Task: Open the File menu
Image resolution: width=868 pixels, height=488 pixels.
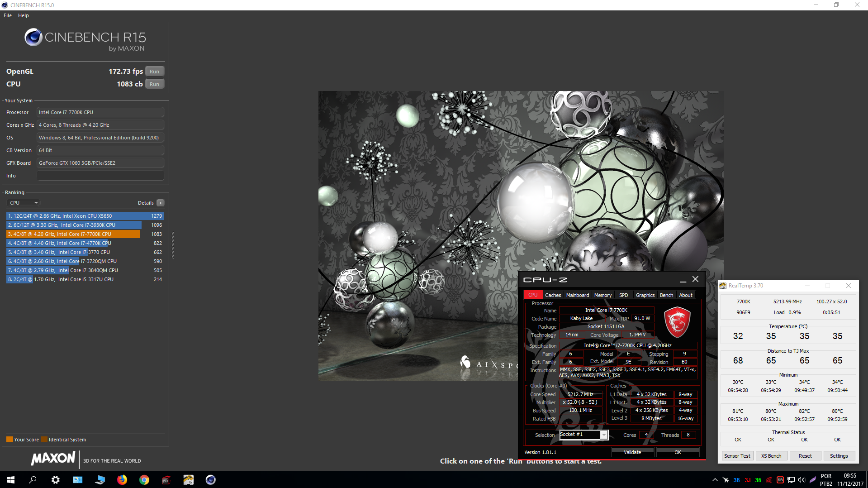Action: pos(8,15)
